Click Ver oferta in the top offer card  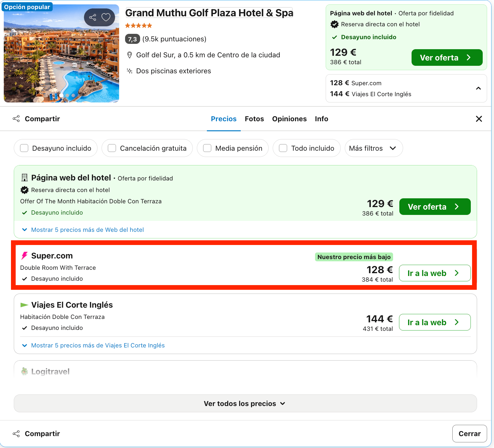[447, 58]
